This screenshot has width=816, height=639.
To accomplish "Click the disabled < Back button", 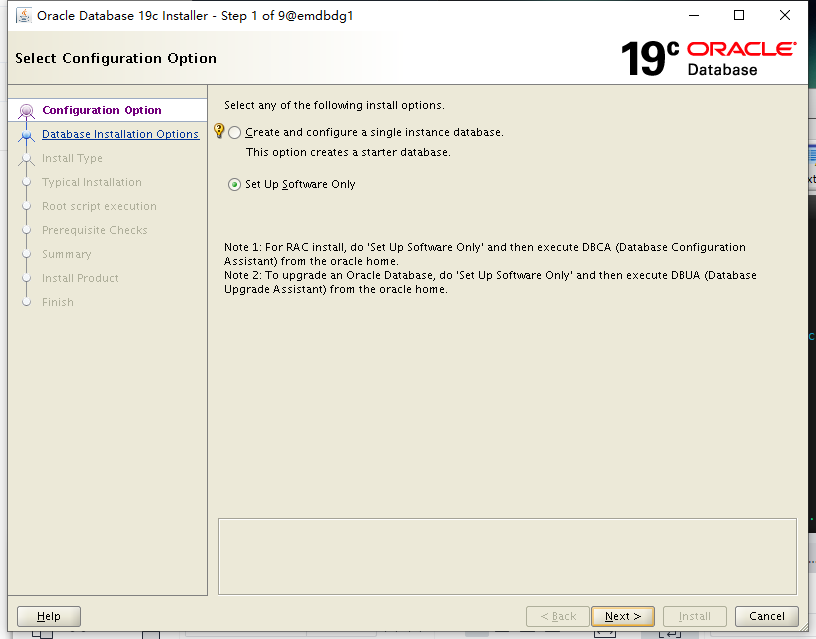I will point(558,617).
